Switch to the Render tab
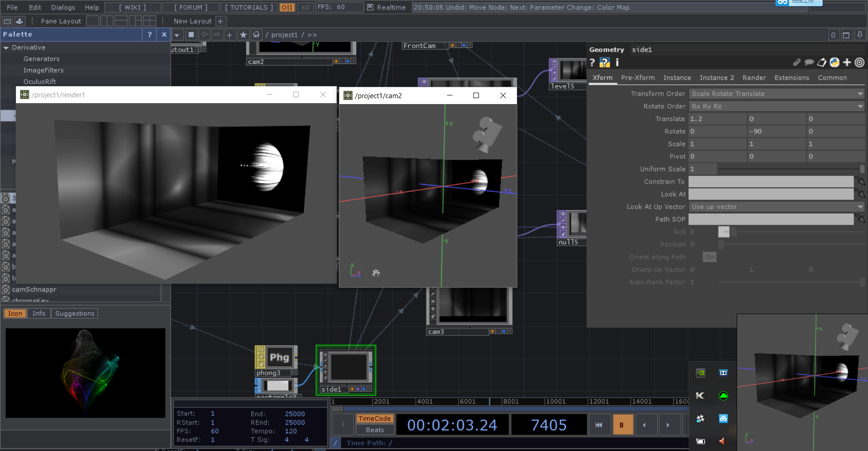868x451 pixels. tap(754, 78)
